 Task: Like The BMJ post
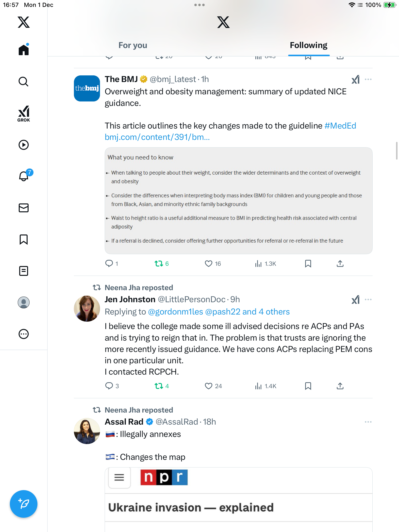209,264
